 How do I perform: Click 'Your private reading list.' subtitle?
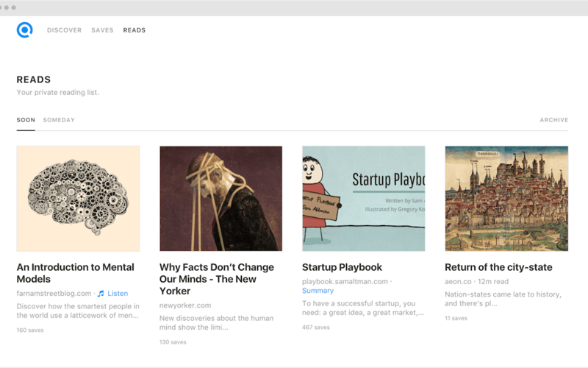[x=58, y=93]
